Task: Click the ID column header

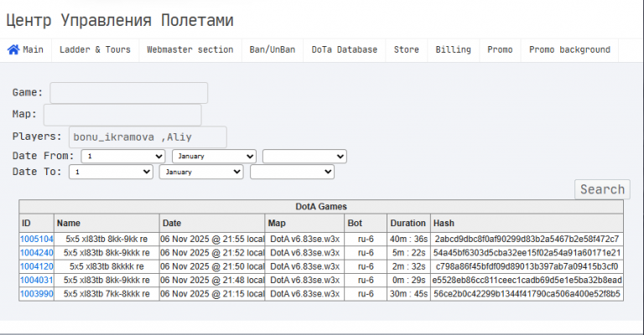Action: [37, 223]
